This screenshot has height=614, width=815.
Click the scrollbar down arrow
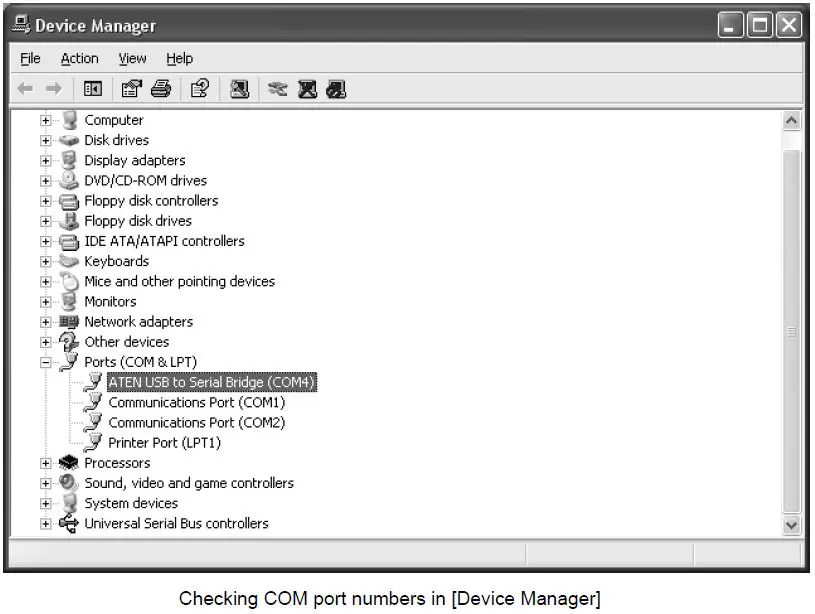(792, 525)
